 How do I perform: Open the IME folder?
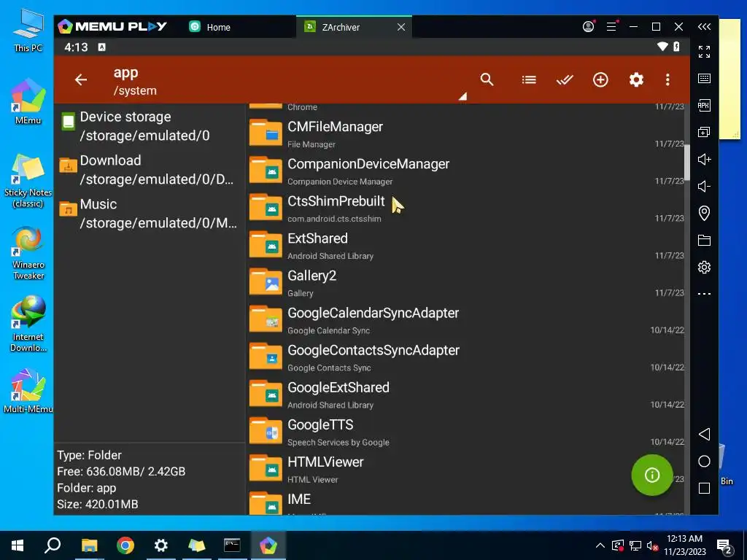coord(467,502)
